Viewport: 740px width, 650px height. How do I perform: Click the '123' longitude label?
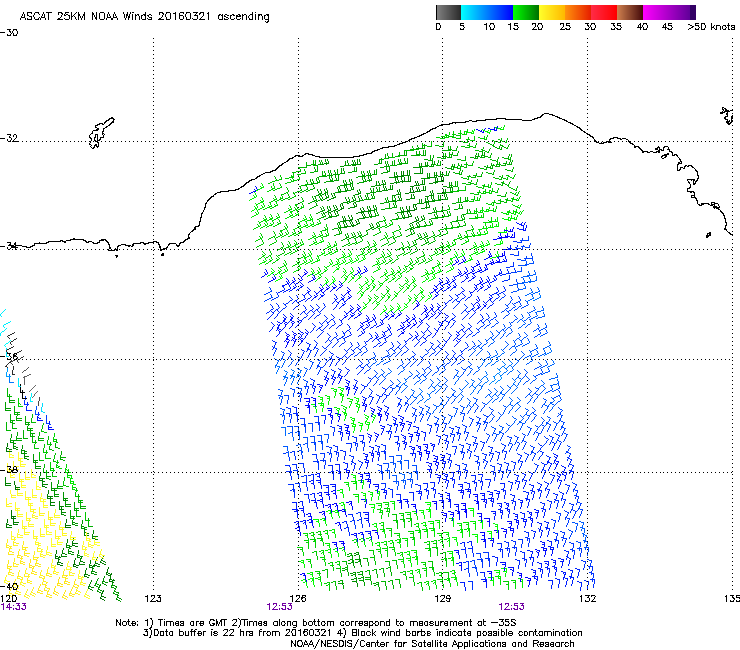[153, 599]
